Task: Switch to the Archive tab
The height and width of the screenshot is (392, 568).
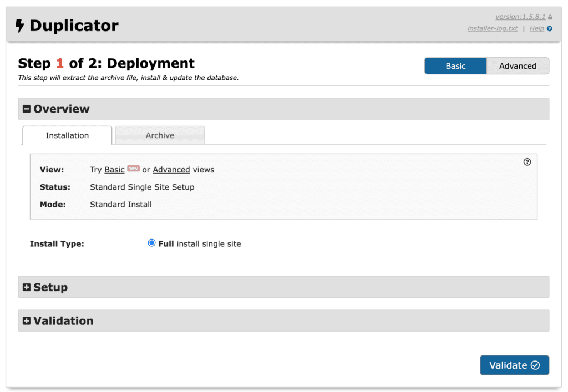Action: [160, 135]
